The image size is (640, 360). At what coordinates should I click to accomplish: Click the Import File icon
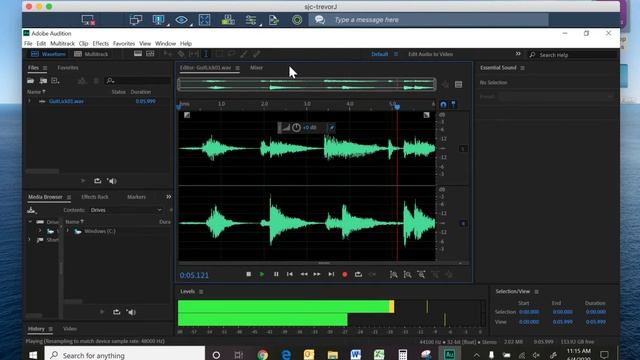click(43, 81)
